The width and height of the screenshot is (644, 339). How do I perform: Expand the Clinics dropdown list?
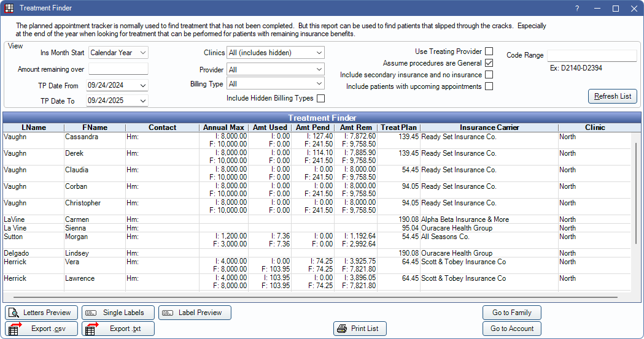[275, 53]
